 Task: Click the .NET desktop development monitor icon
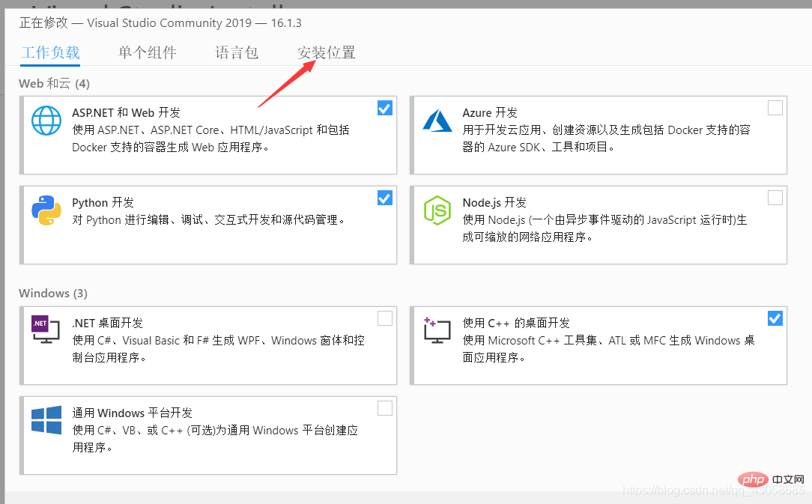[x=46, y=330]
